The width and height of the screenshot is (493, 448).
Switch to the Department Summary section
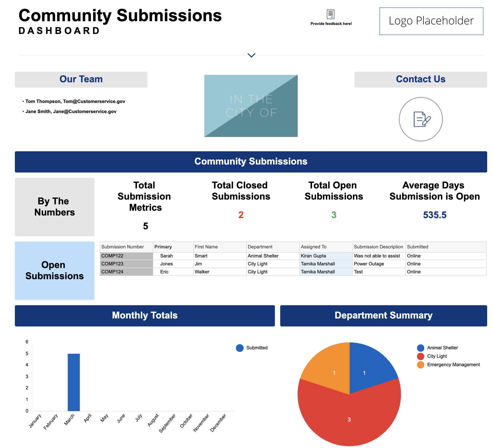click(x=383, y=316)
